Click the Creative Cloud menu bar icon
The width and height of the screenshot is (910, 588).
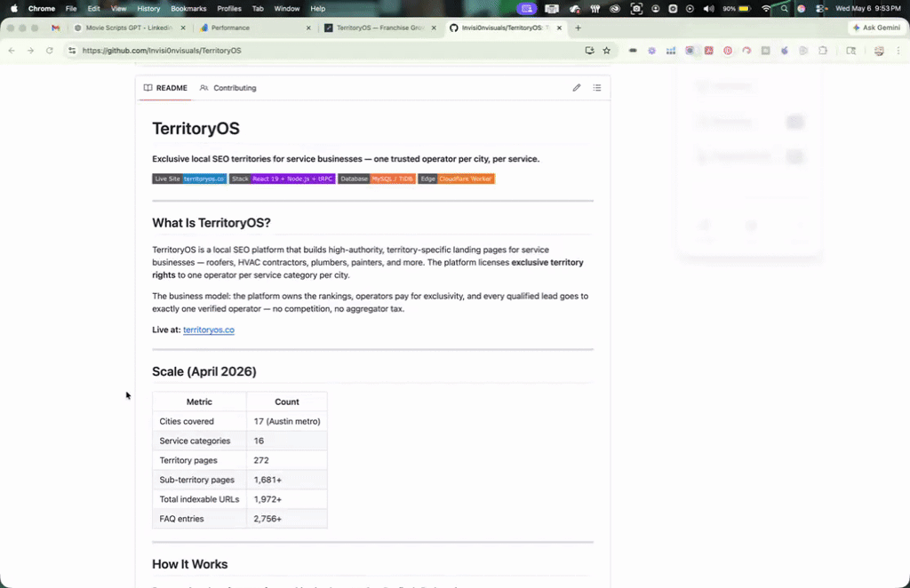click(x=615, y=9)
